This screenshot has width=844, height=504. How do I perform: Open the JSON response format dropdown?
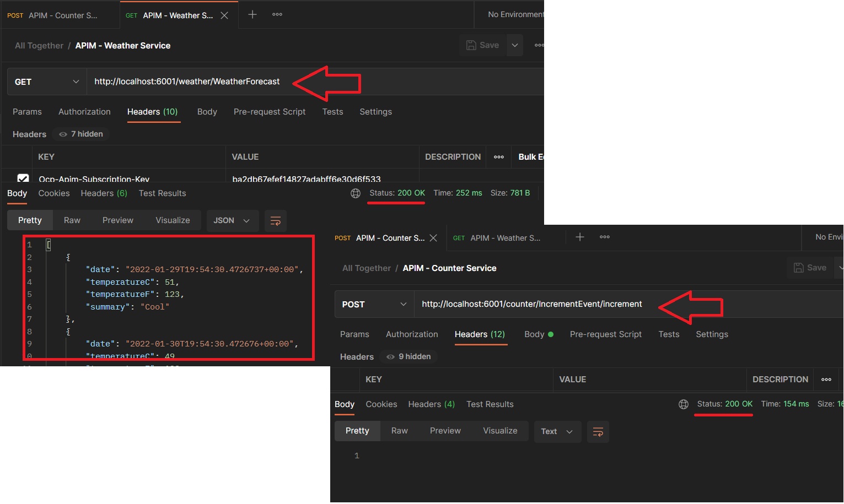tap(232, 221)
